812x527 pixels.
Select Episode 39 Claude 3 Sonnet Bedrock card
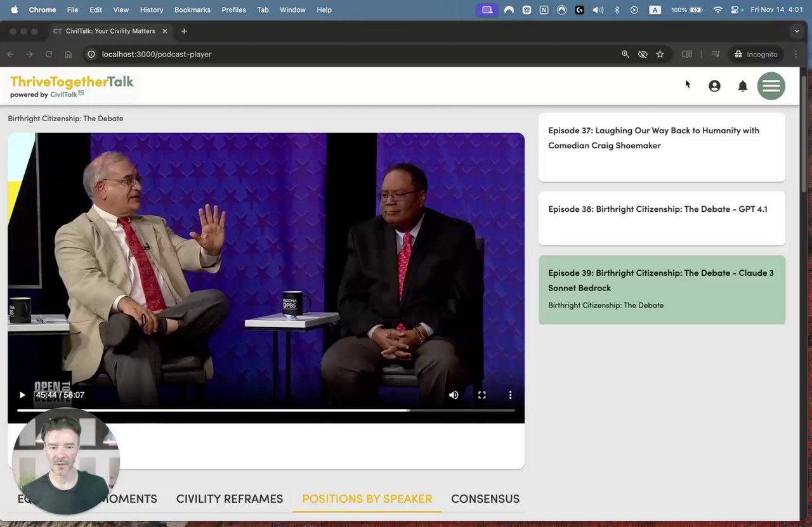point(662,290)
